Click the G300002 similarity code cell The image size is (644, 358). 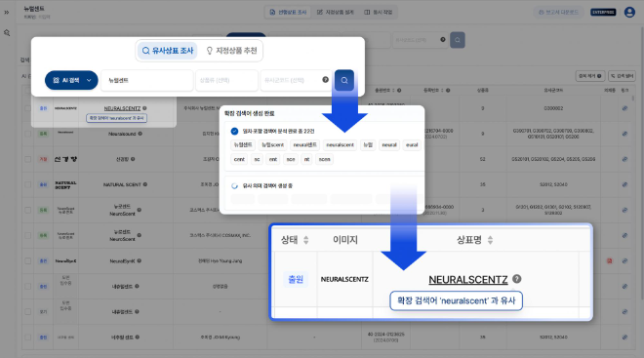pyautogui.click(x=553, y=108)
